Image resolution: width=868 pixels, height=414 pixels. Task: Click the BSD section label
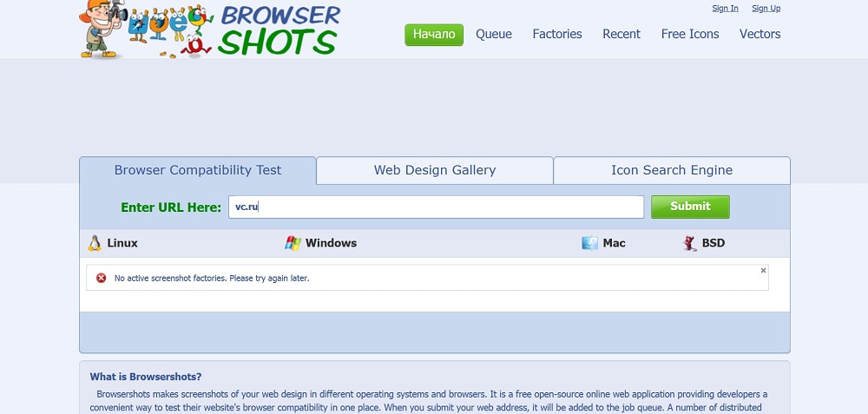[713, 243]
